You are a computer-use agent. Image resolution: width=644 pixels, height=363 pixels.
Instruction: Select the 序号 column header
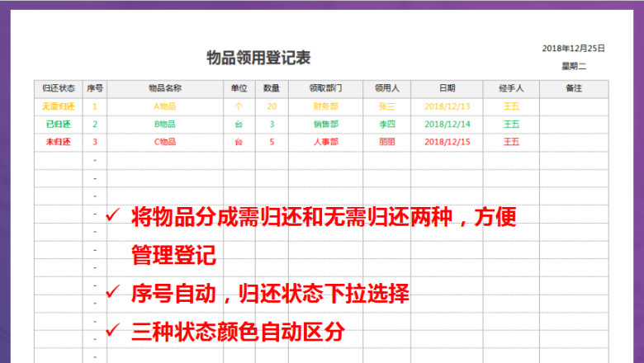95,88
